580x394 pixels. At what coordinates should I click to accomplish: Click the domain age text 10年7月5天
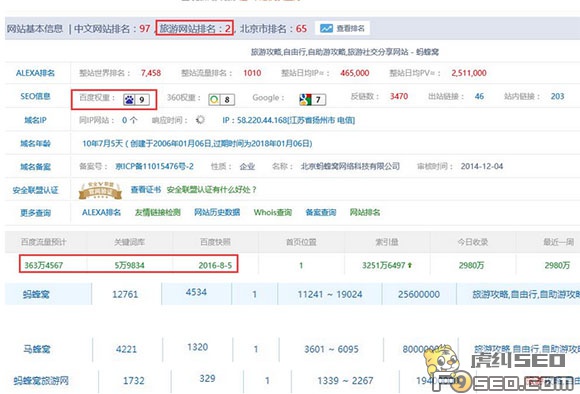coord(102,144)
